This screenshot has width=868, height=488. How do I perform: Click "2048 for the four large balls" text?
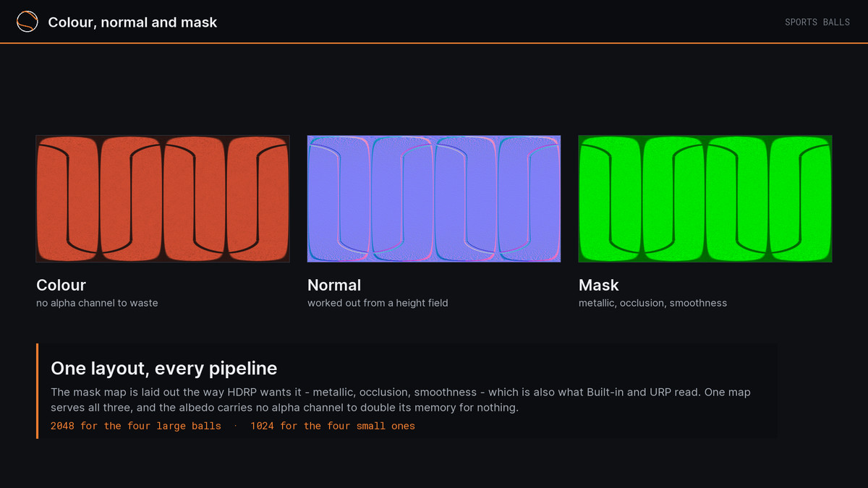pyautogui.click(x=136, y=426)
